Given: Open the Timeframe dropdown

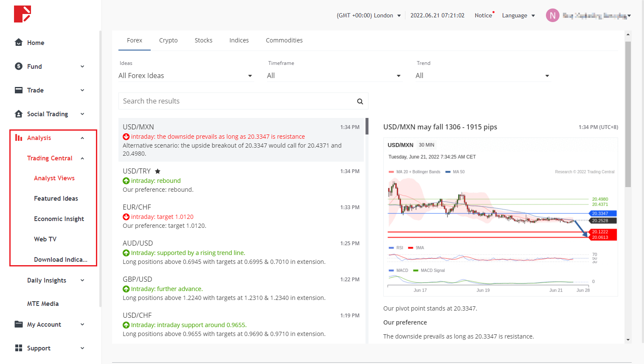Looking at the screenshot, I should coord(335,76).
